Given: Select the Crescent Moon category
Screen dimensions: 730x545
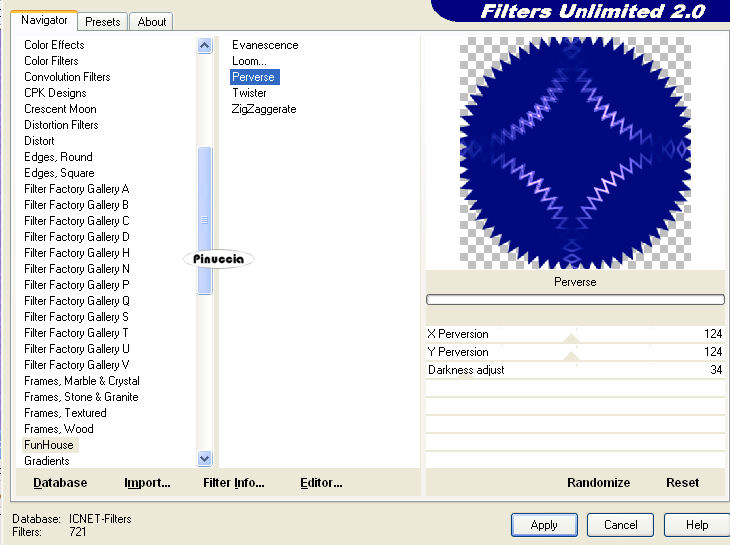Looking at the screenshot, I should tap(60, 109).
